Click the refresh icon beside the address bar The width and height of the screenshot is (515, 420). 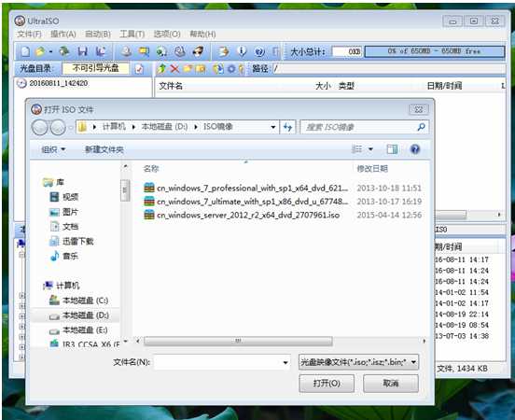click(x=287, y=127)
